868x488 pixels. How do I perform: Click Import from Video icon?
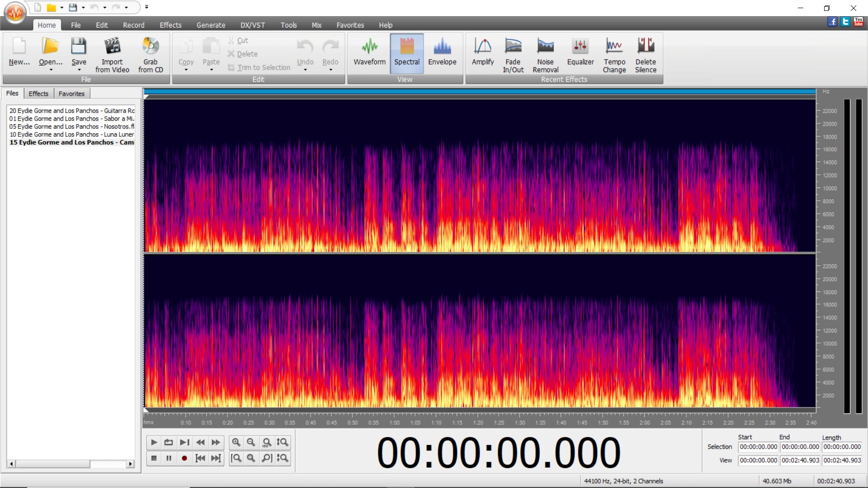coord(112,54)
